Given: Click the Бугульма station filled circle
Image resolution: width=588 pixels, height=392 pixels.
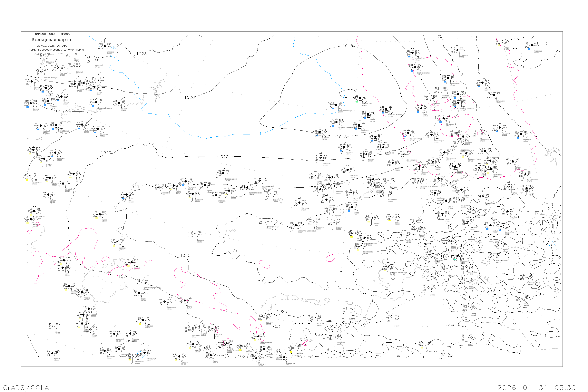Looking at the screenshot, I should (x=98, y=129).
